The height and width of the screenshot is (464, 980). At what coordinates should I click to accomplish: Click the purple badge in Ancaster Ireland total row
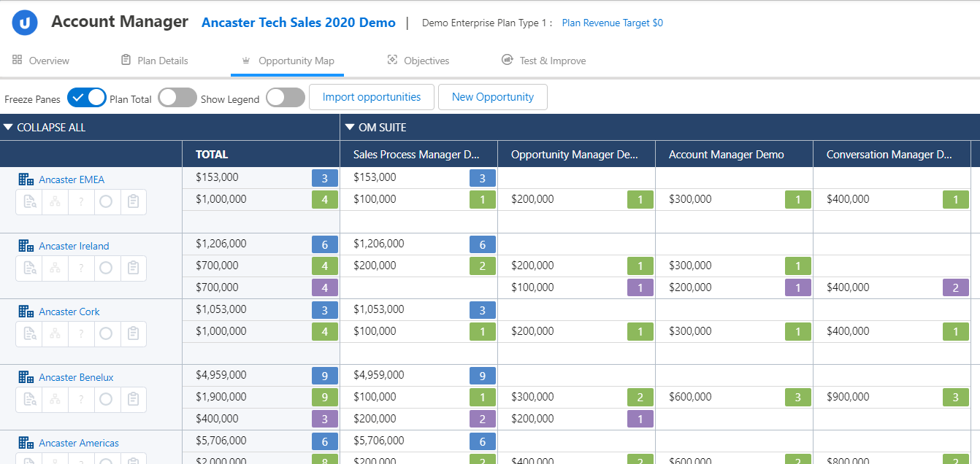[x=325, y=287]
